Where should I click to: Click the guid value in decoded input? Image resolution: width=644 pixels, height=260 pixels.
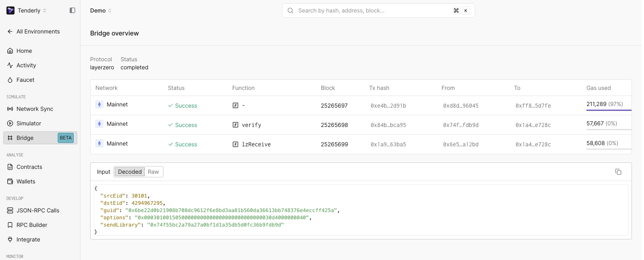[231, 210]
